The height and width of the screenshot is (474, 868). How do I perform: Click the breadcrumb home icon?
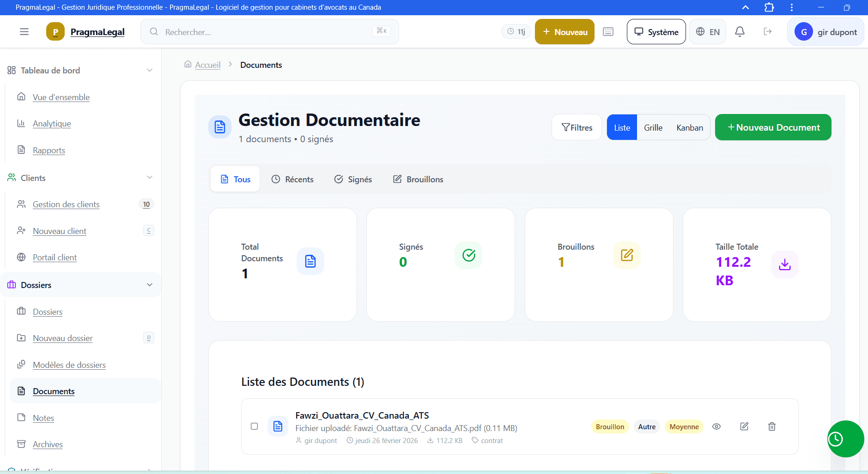[188, 64]
